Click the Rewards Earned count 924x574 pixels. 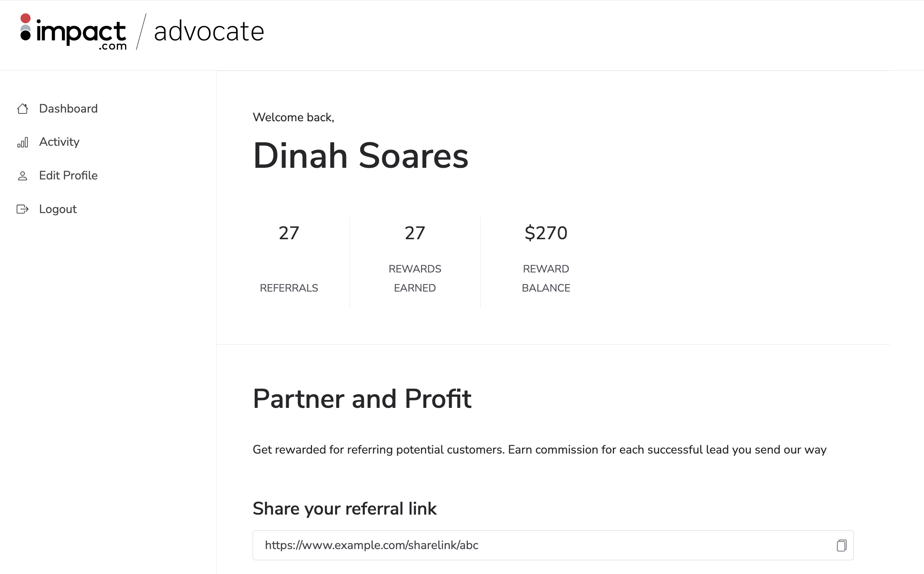tap(415, 233)
